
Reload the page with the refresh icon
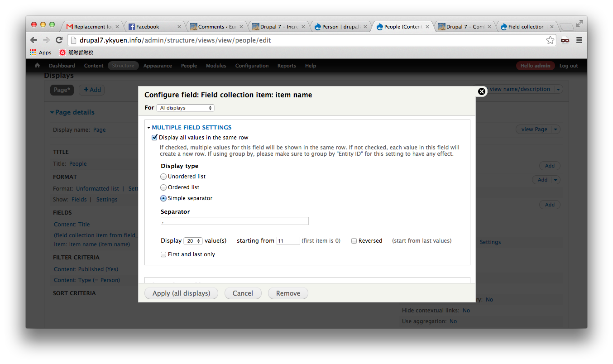tap(59, 40)
